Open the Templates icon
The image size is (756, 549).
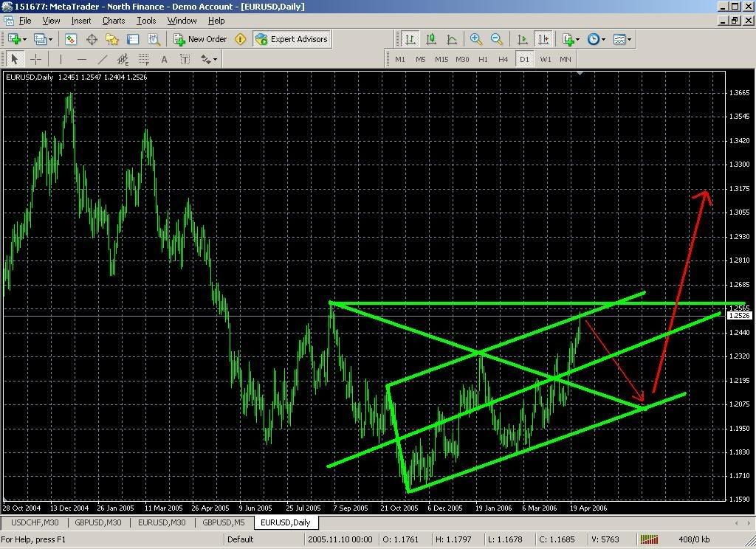pyautogui.click(x=619, y=39)
